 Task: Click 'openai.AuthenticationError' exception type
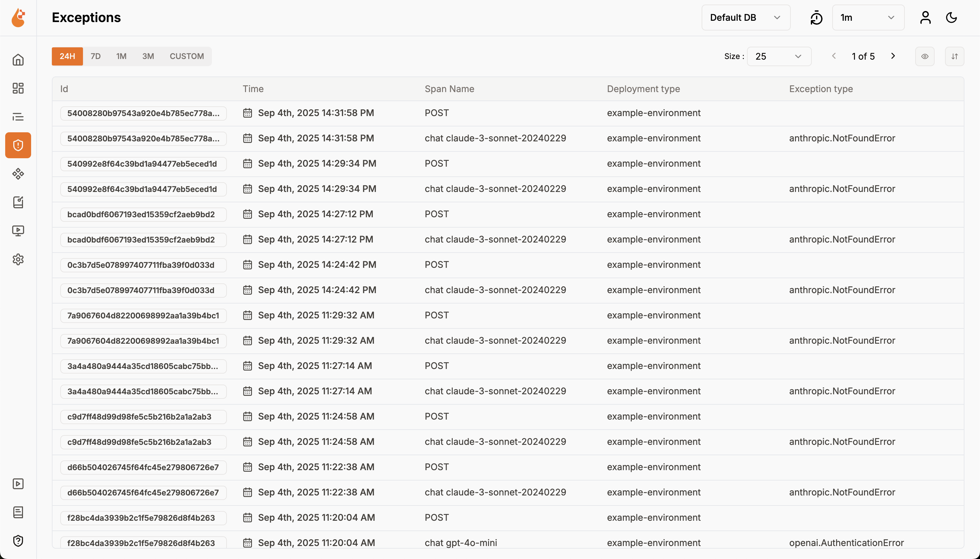(846, 542)
